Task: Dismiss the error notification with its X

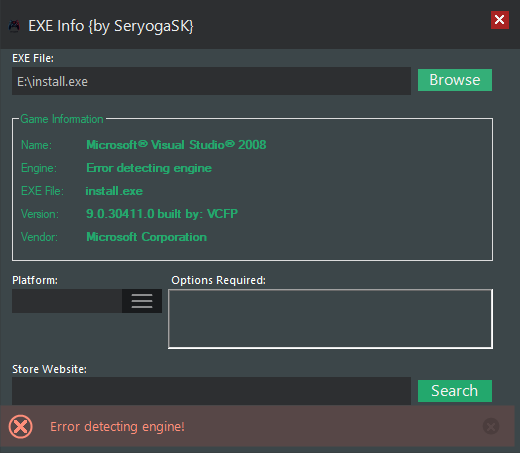Action: [x=491, y=426]
